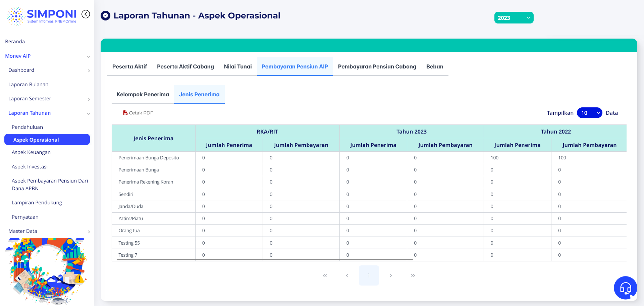Click page number 1 in pagination
This screenshot has width=644, height=306.
369,275
